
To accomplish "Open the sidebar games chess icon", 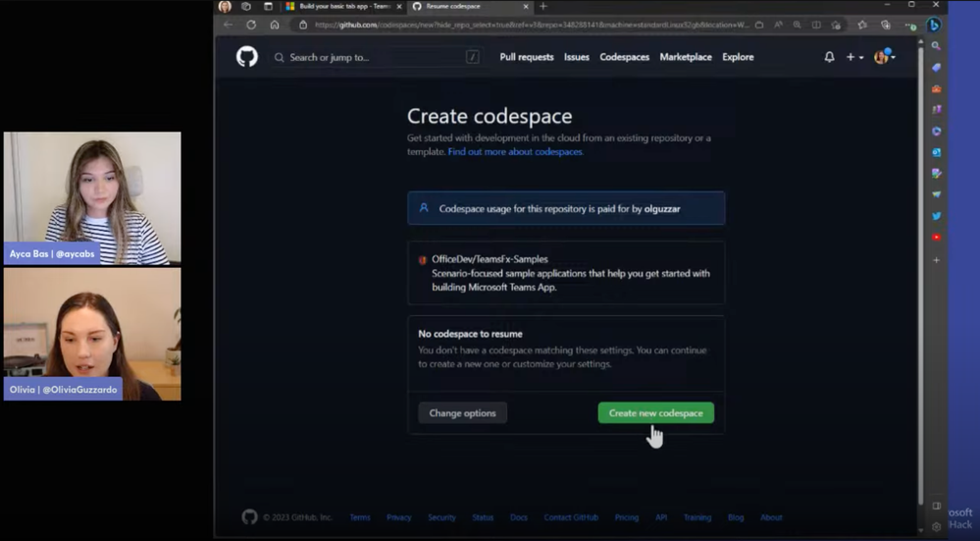I will [x=936, y=109].
